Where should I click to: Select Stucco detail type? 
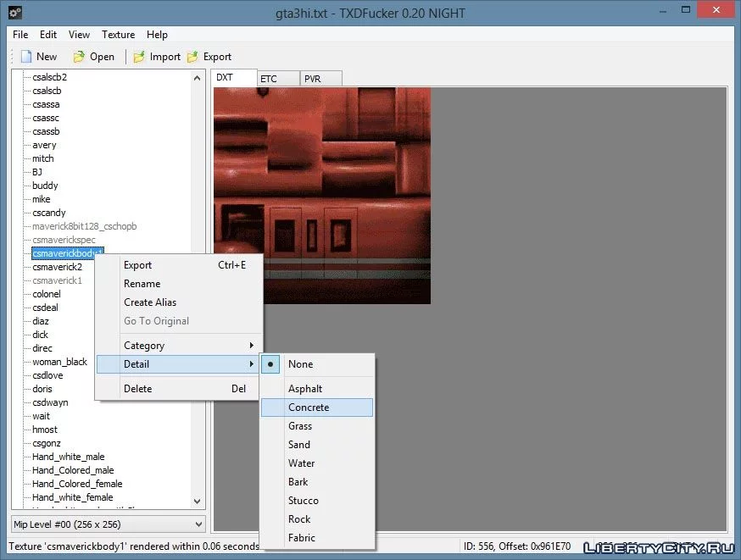pos(317,501)
